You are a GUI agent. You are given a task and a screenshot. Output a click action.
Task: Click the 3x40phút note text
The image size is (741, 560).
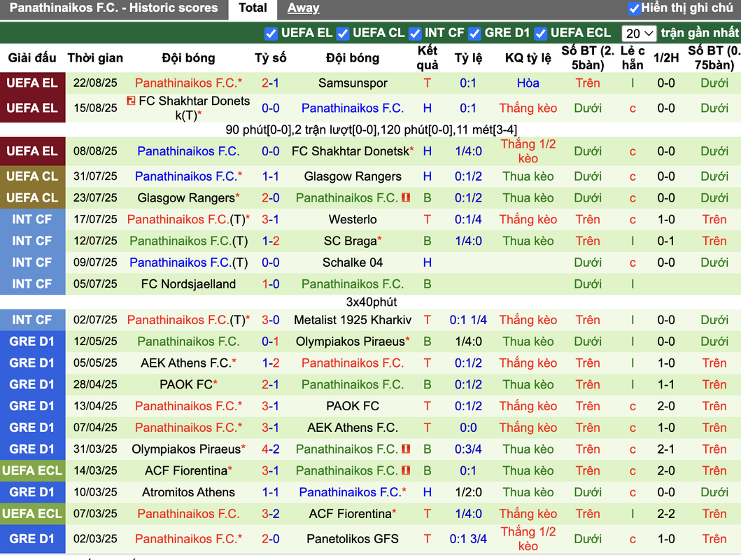pos(372,302)
